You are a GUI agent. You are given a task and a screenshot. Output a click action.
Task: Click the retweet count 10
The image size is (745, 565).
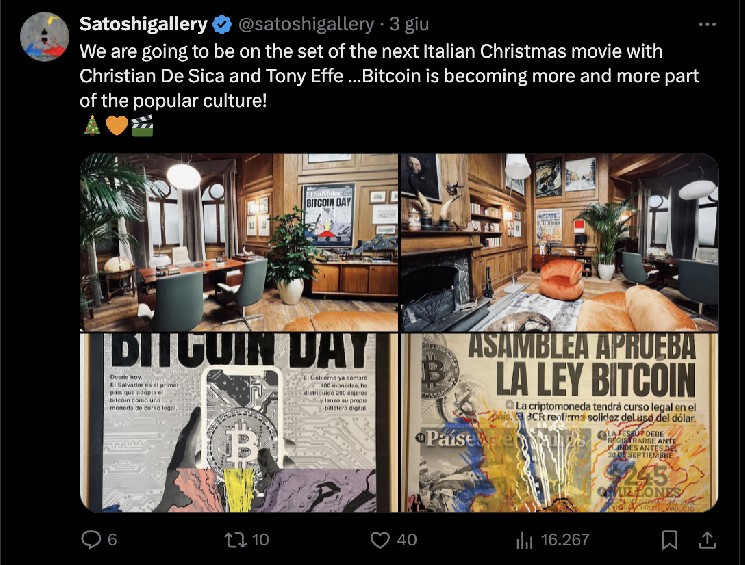(260, 540)
